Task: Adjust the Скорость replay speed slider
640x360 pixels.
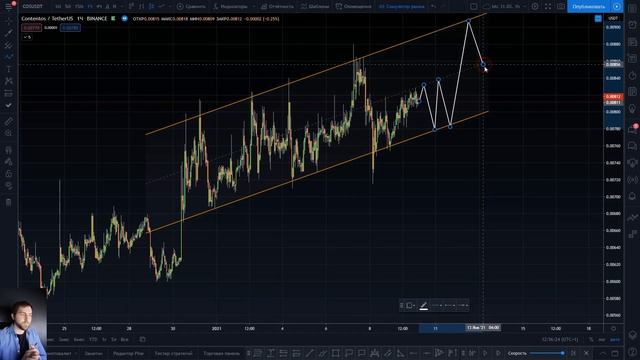Action: pos(547,353)
